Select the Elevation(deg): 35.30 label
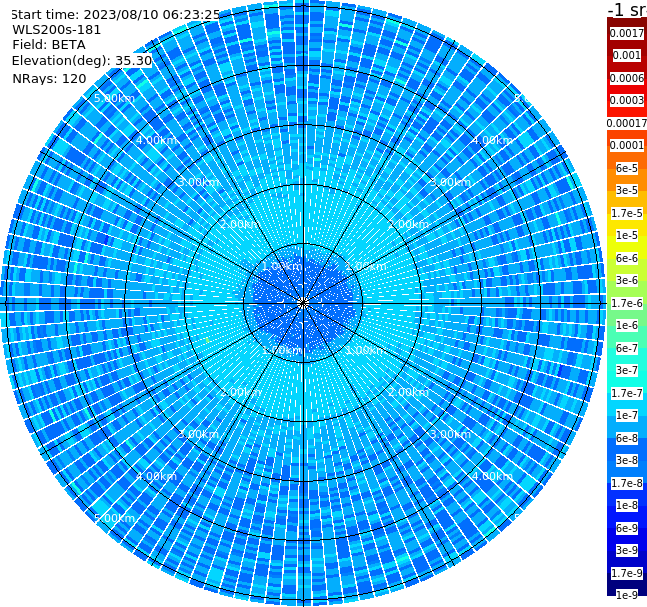Image resolution: width=647 pixels, height=607 pixels. click(x=82, y=61)
